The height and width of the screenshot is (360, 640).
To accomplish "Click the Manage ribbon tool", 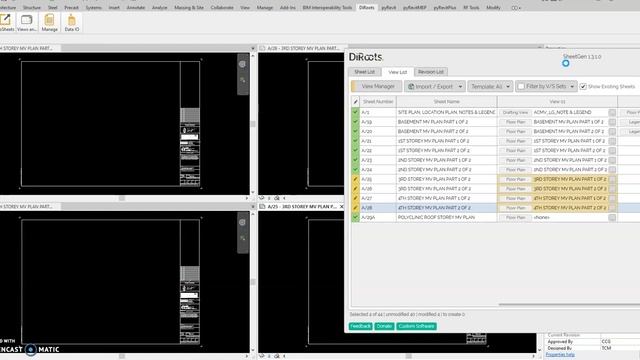I will click(49, 22).
